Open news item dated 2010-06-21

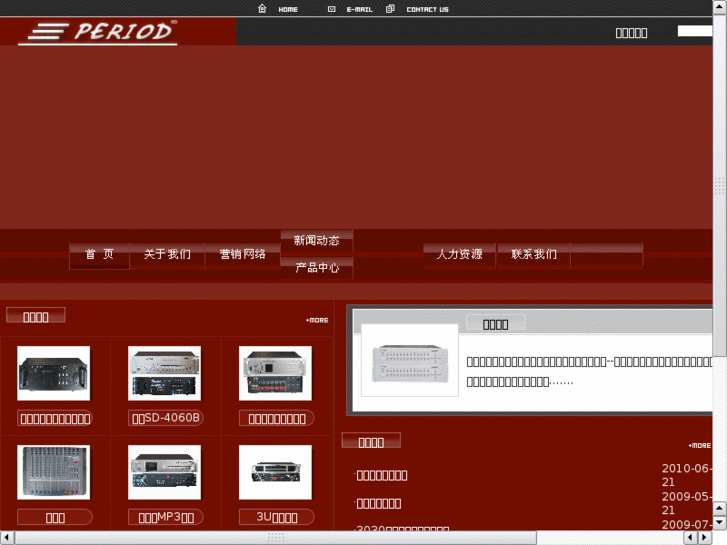click(x=382, y=475)
